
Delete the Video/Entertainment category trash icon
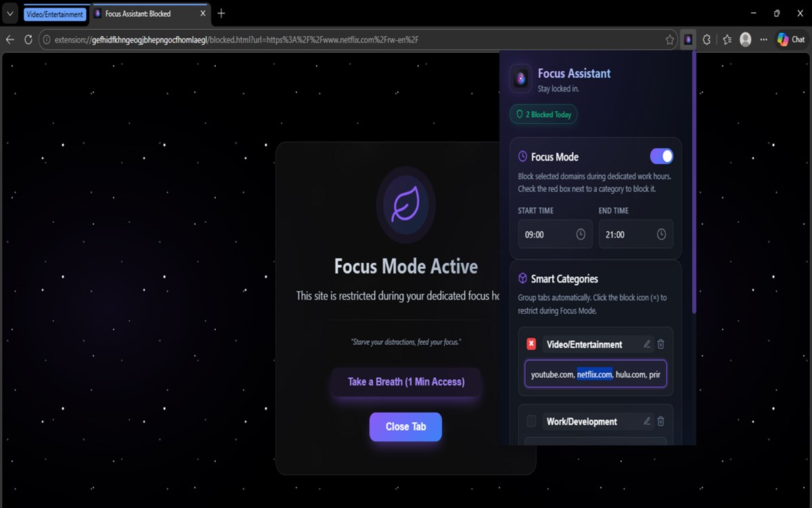(661, 344)
